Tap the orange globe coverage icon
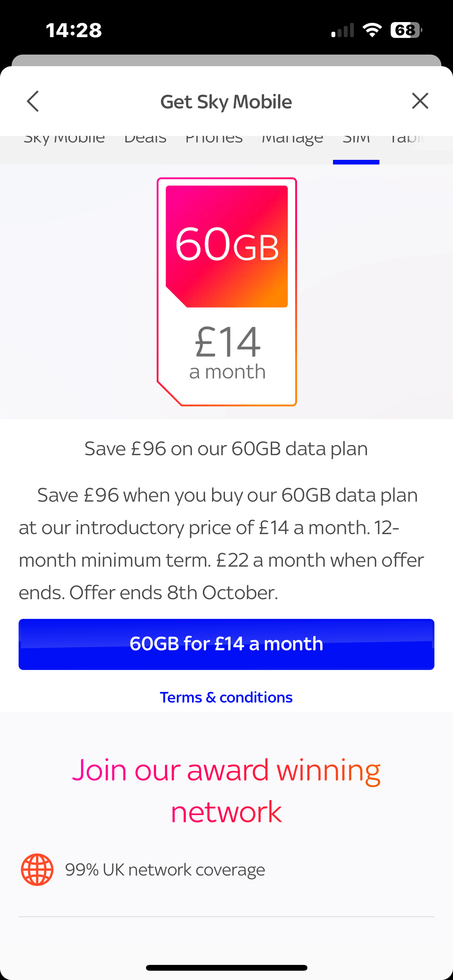Viewport: 453px width, 980px height. (37, 870)
